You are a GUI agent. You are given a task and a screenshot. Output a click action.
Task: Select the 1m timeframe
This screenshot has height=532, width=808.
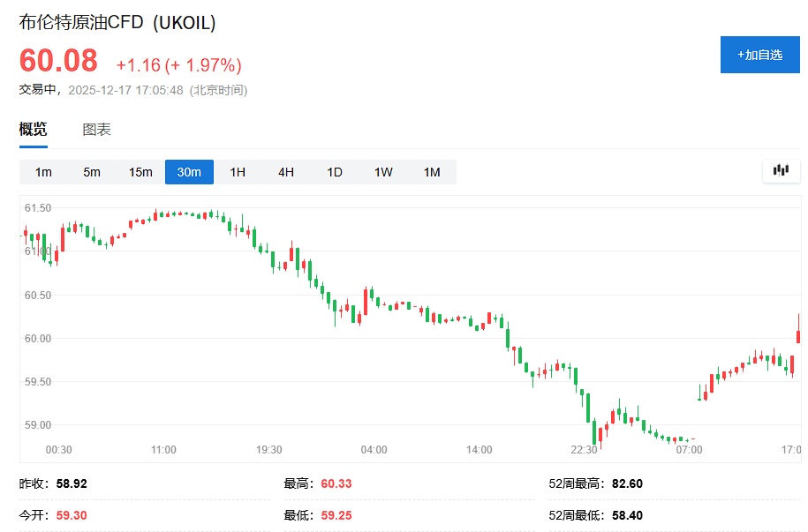pos(43,172)
